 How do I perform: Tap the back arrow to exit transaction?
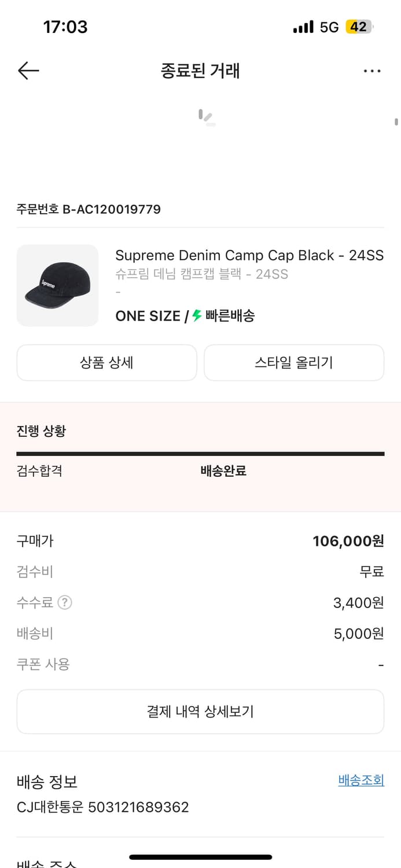pyautogui.click(x=27, y=71)
